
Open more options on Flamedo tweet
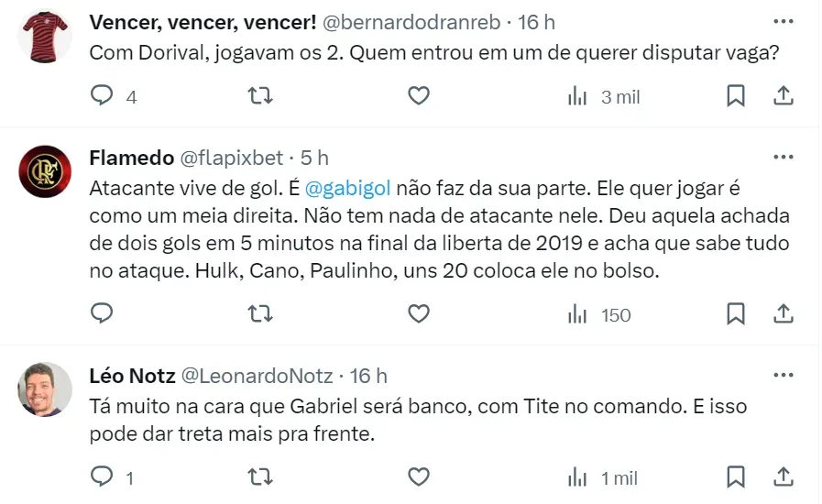click(783, 158)
